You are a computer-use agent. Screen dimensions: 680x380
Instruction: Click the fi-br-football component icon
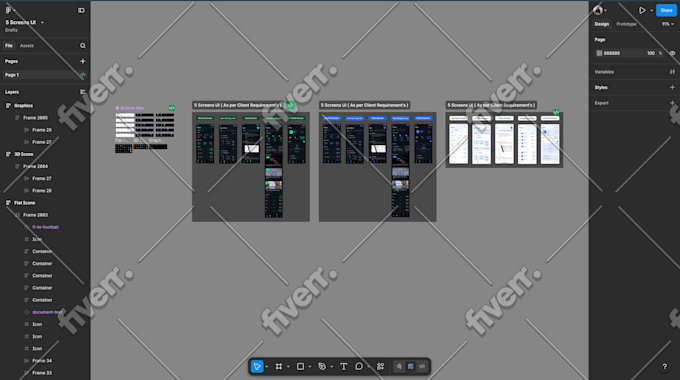(x=26, y=227)
